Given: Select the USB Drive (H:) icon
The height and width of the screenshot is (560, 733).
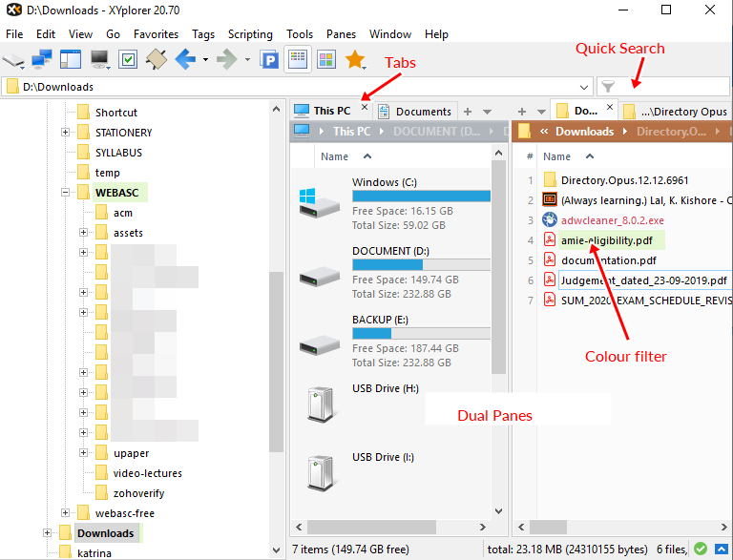Looking at the screenshot, I should coord(321,404).
